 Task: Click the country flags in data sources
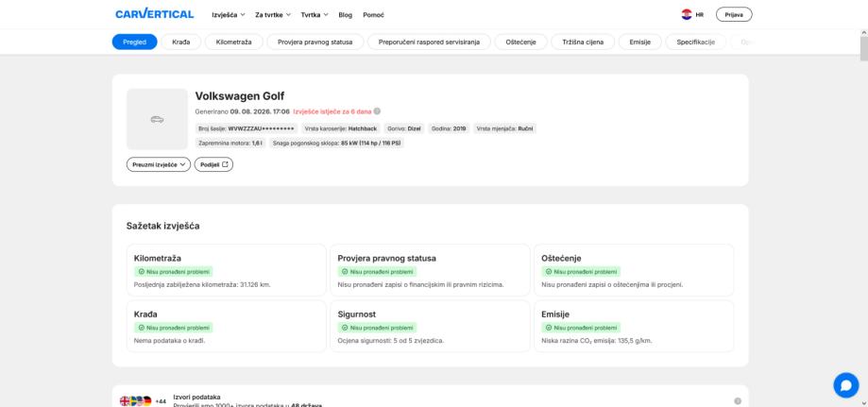(x=136, y=401)
